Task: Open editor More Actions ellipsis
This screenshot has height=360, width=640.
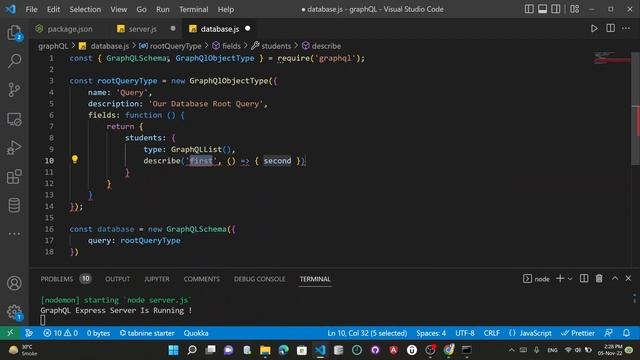Action: coord(626,29)
